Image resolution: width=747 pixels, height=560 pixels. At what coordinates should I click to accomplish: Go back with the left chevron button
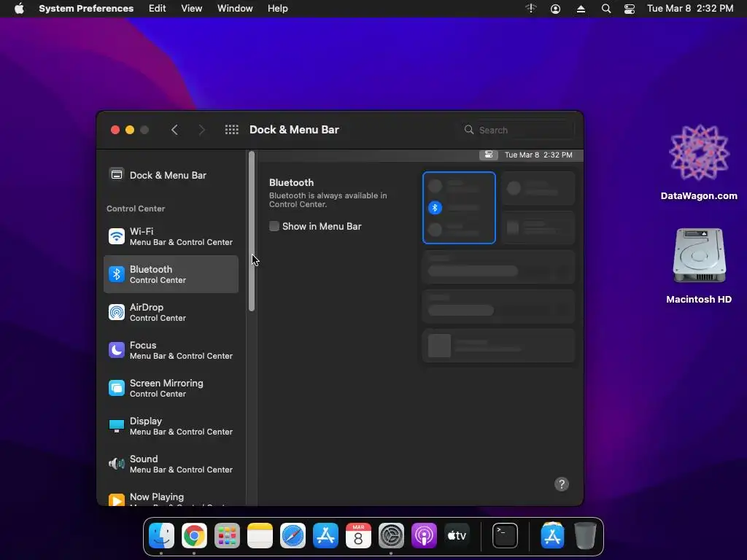point(175,130)
